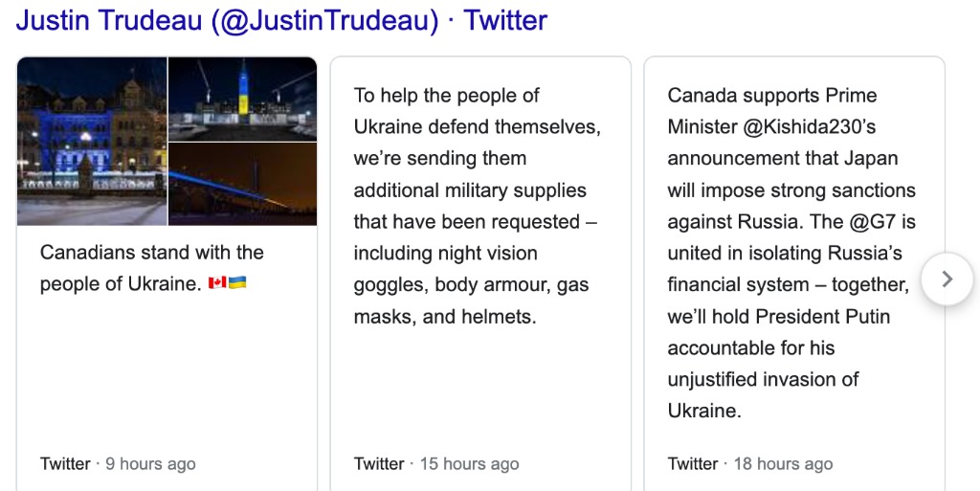Click the 'Twitter · 18 hours ago' source label
The width and height of the screenshot is (980, 491).
pos(750,464)
